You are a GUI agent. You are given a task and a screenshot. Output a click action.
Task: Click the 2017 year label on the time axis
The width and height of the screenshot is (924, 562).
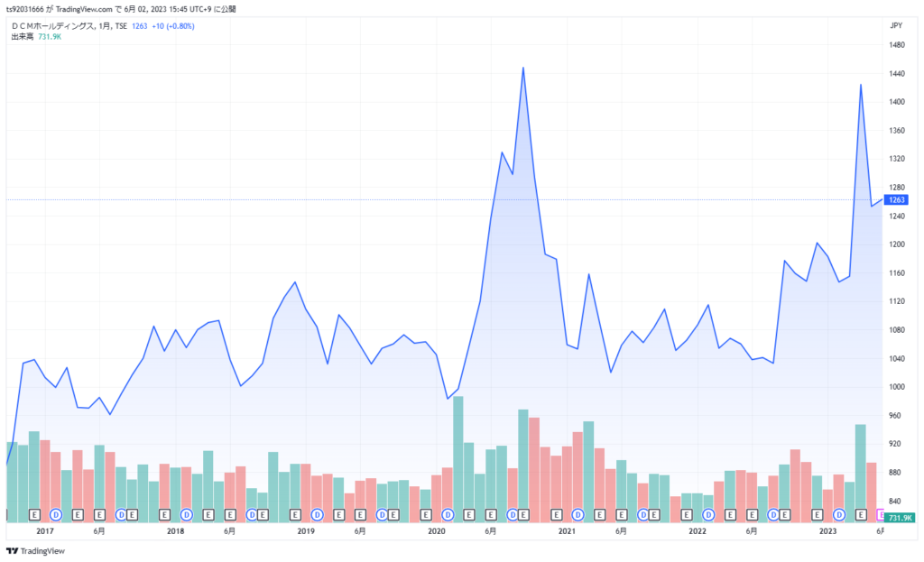click(x=45, y=531)
